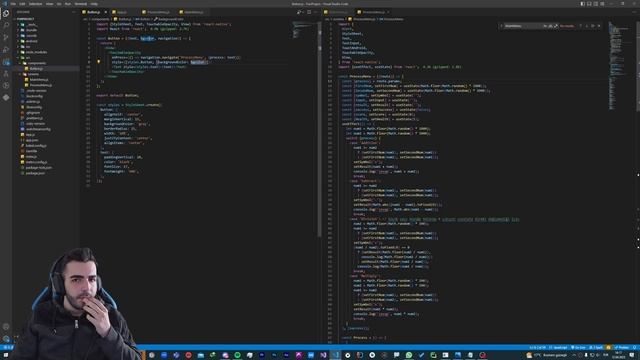
Task: Open the Edit menu
Action: pyautogui.click(x=22, y=4)
